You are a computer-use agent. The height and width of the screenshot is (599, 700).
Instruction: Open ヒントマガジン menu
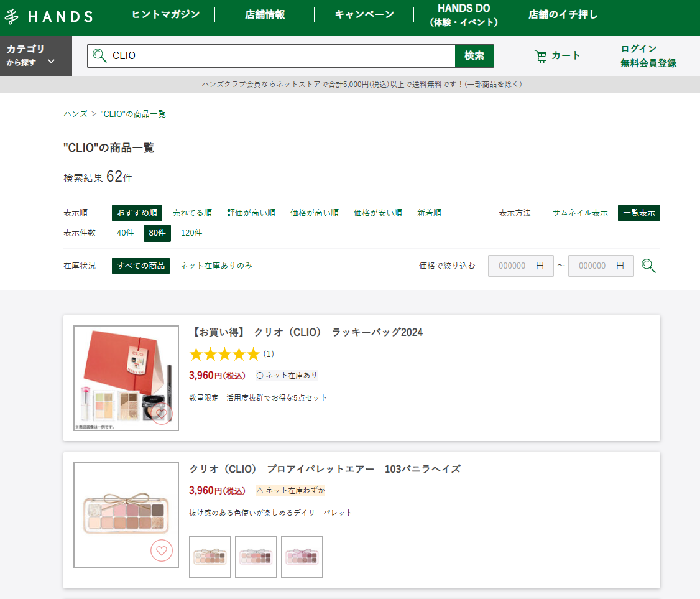[165, 14]
